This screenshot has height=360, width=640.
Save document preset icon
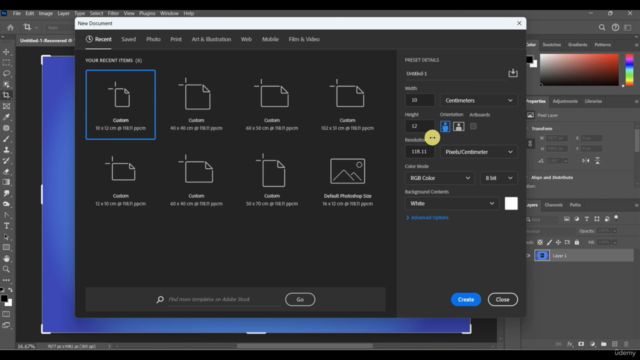513,73
